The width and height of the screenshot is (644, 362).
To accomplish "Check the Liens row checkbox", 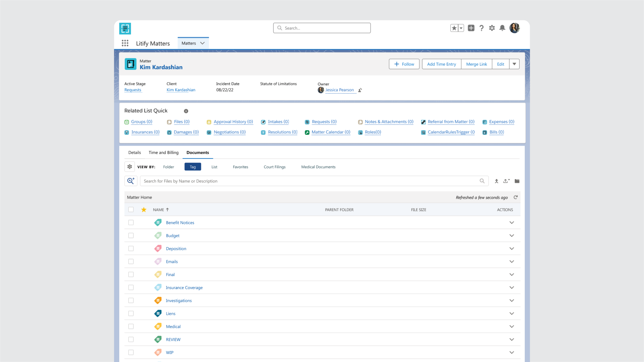I will click(x=131, y=313).
